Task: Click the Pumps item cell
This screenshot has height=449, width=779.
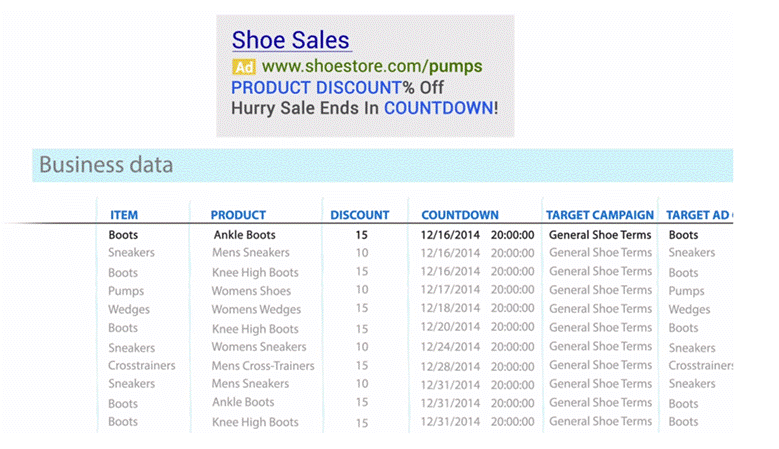Action: pos(126,291)
